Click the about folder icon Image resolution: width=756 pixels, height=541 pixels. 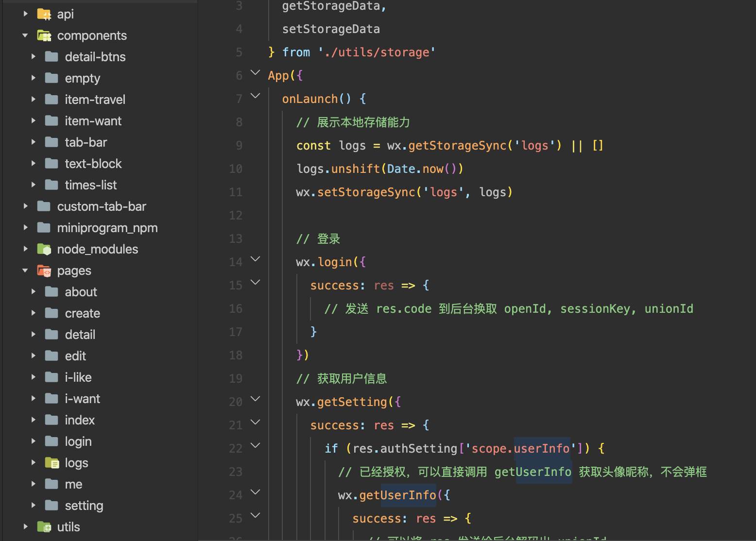pyautogui.click(x=52, y=292)
